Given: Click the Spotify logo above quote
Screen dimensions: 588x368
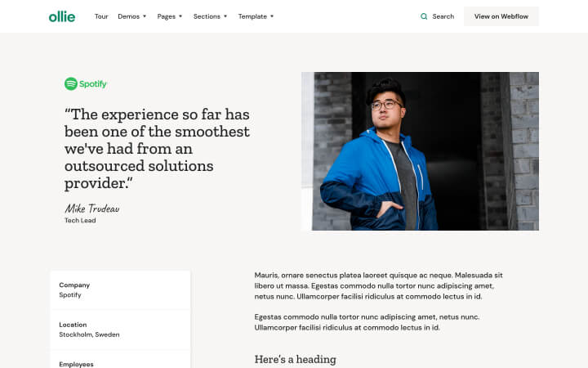Looking at the screenshot, I should [86, 83].
